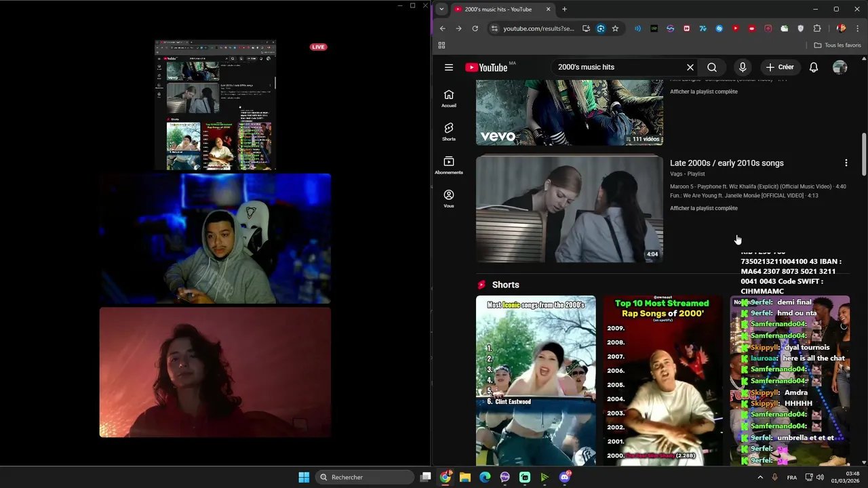Click the taskbar Rechercher search box

pos(366,477)
